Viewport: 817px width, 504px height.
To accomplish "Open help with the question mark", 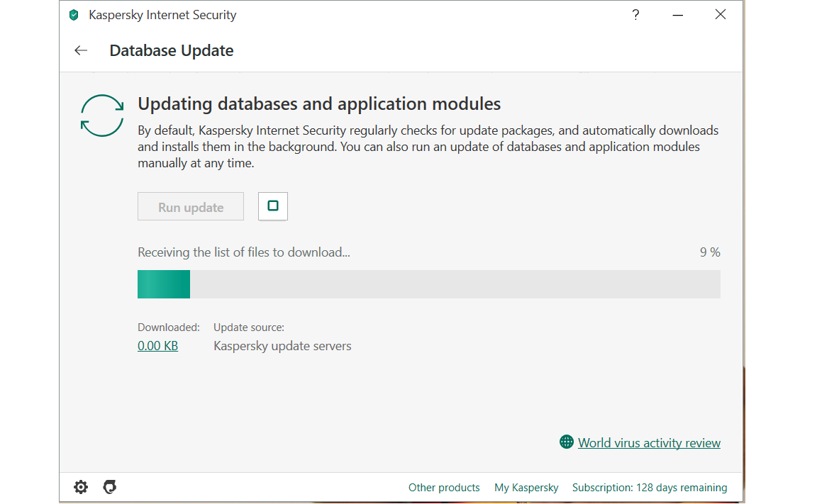I will 635,15.
